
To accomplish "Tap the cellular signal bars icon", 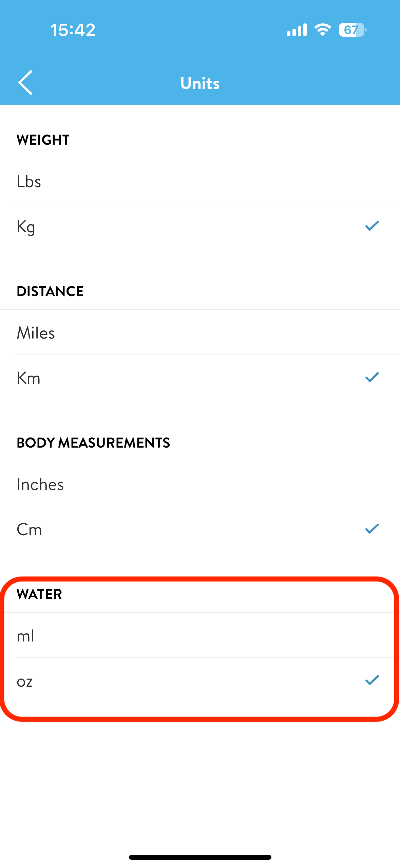I will click(x=297, y=30).
